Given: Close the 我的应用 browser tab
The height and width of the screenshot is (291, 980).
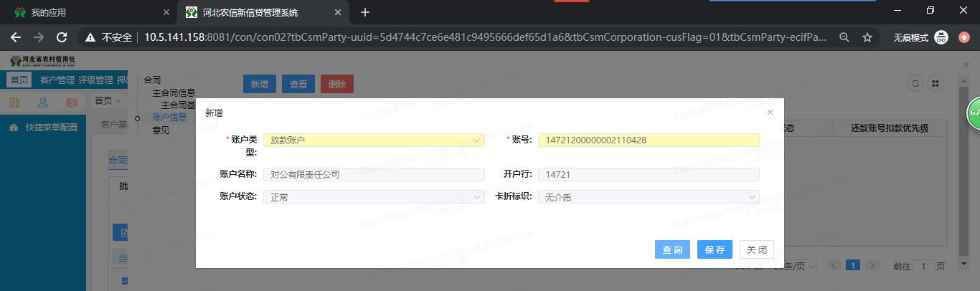Looking at the screenshot, I should (x=166, y=12).
